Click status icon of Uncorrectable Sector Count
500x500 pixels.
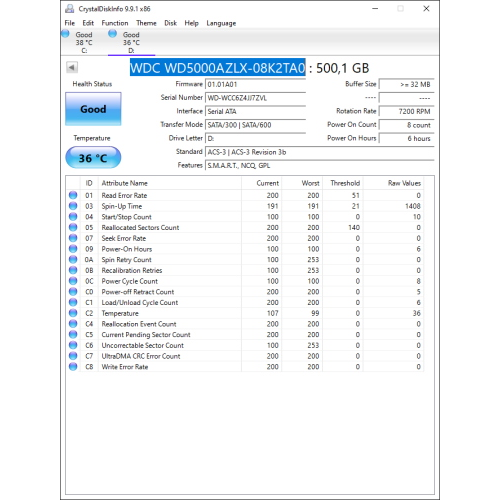click(x=73, y=345)
